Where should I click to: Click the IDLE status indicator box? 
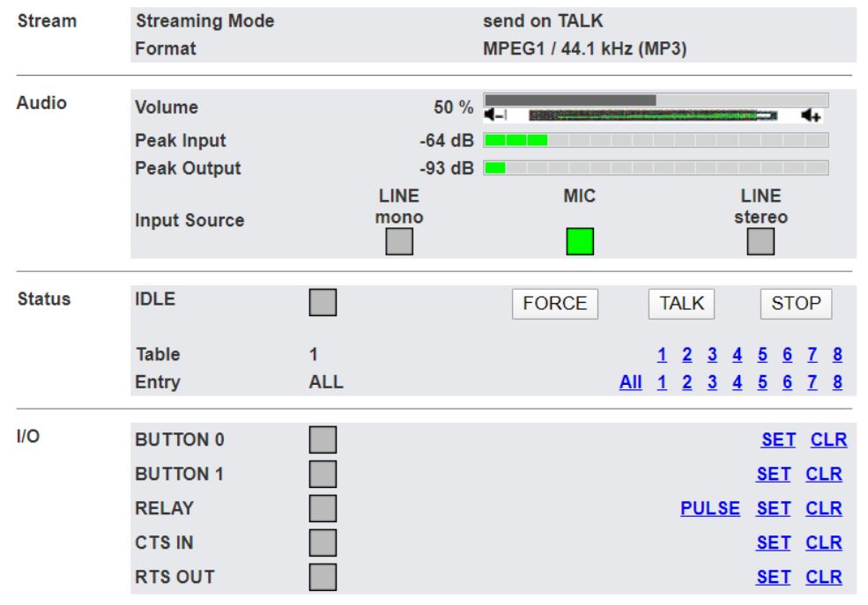pos(324,303)
